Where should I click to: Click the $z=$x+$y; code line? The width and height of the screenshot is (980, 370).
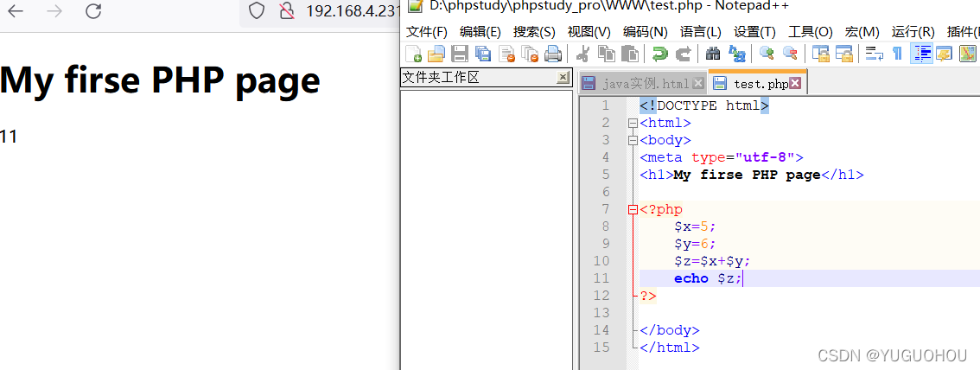coord(712,261)
